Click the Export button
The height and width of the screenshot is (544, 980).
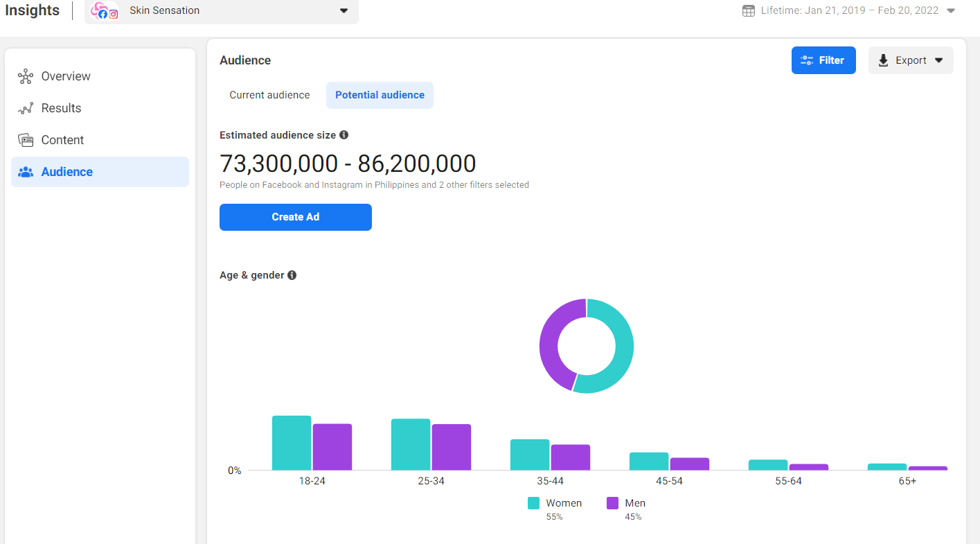[x=911, y=60]
